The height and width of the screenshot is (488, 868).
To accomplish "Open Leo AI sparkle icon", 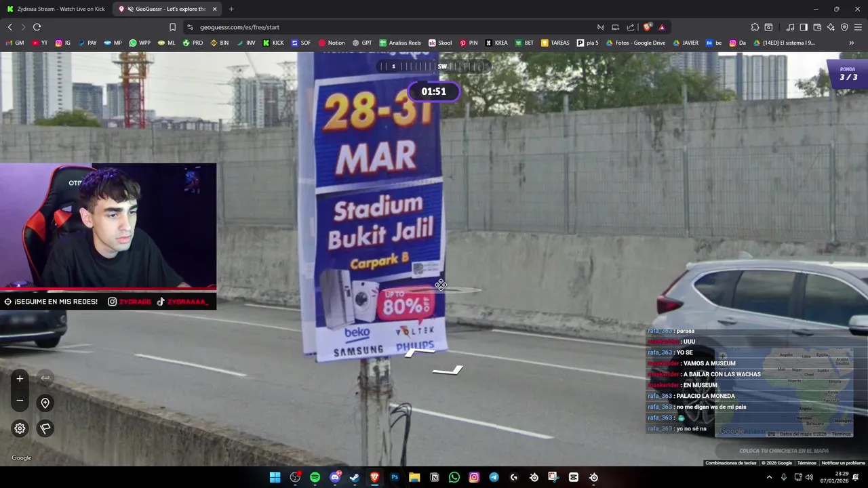I will click(x=831, y=27).
